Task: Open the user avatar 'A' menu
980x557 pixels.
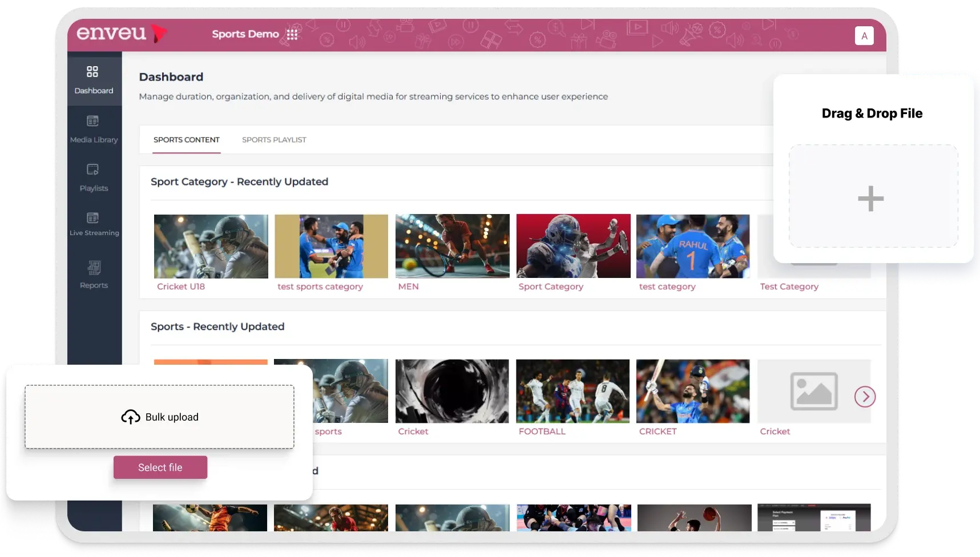Action: (x=864, y=35)
